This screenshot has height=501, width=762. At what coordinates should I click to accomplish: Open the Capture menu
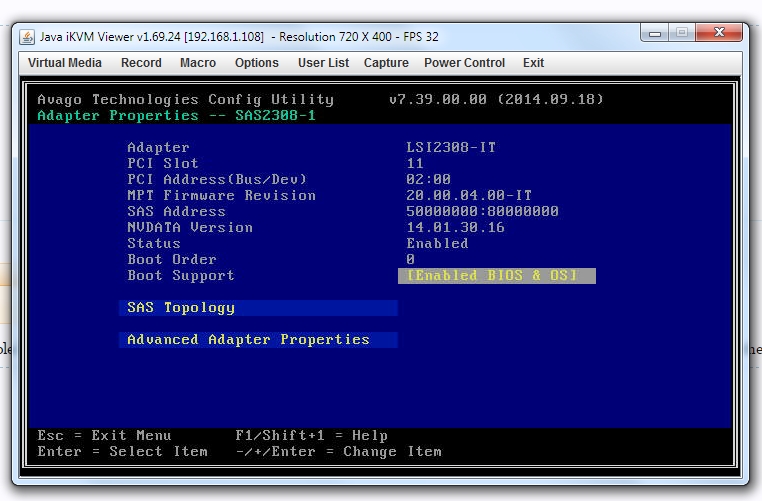(x=386, y=63)
